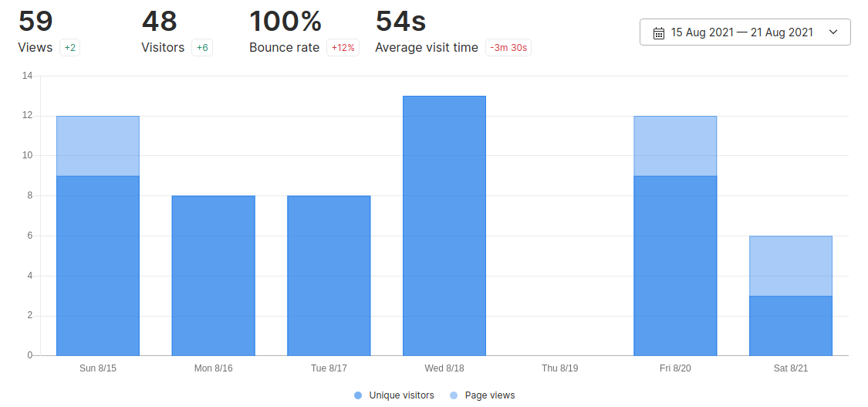Select the Visitors +6 change badge

coord(202,48)
